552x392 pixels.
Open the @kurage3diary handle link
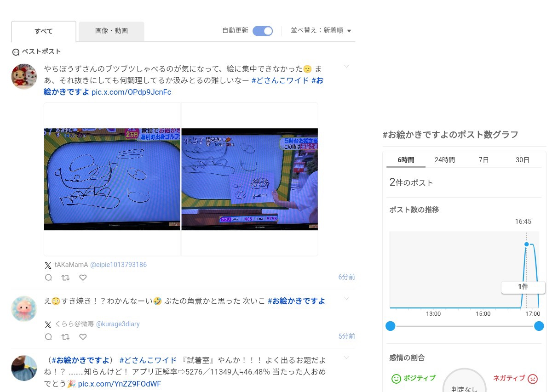click(118, 324)
